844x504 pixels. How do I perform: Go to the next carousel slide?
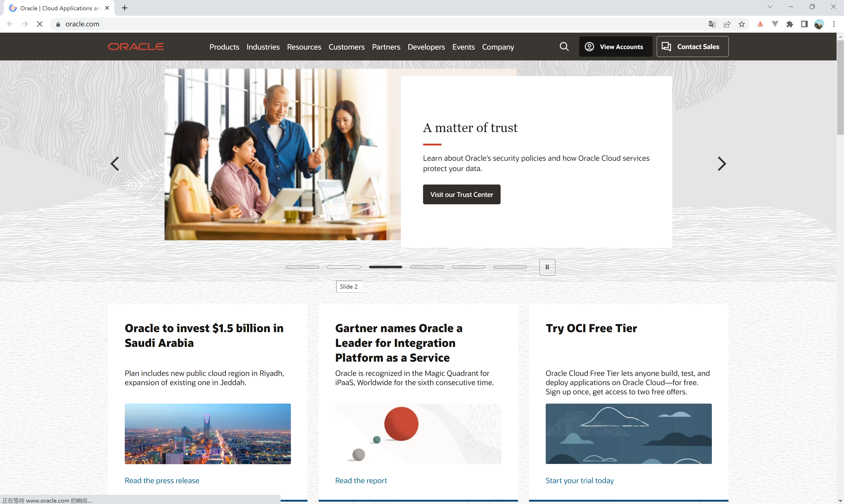tap(722, 164)
